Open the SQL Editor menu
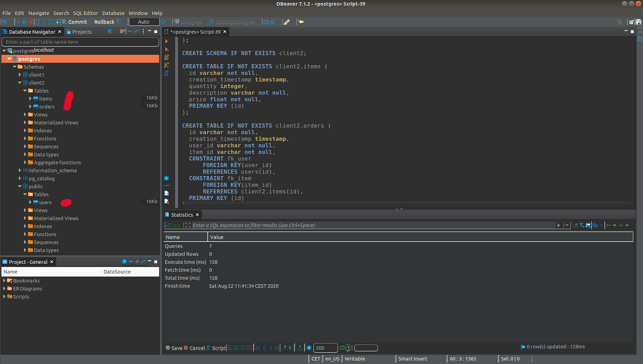Viewport: 643px width, 364px height. pyautogui.click(x=85, y=13)
